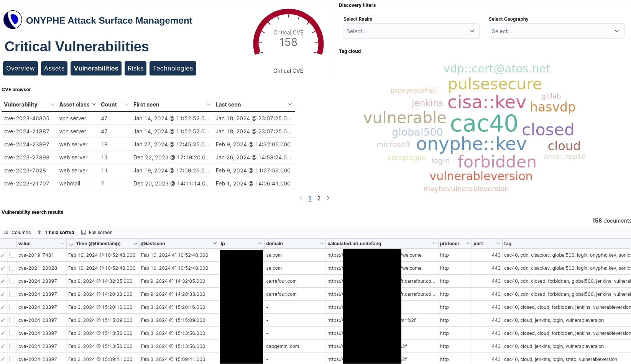Click the ONYPHE logo icon
The height and width of the screenshot is (364, 631).
13,20
